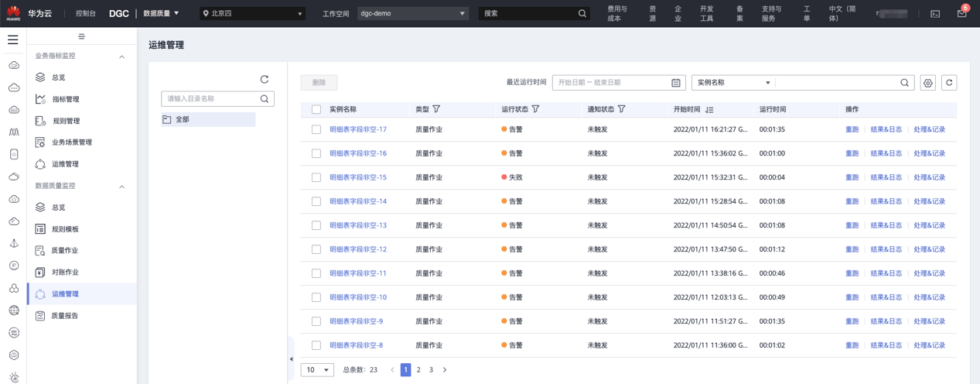Open the dgc-demo workspace dropdown
Screen dimensions: 980x384
413,13
